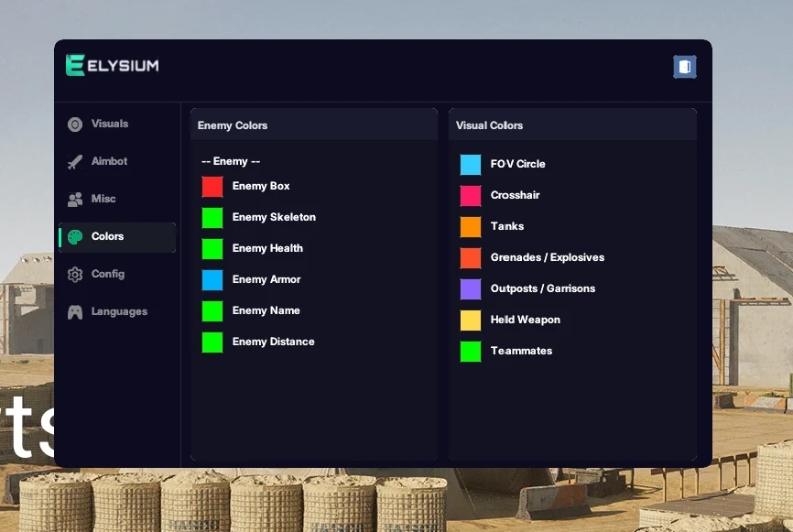Edit the Grenades / Explosives color swatch
This screenshot has height=532, width=793.
[x=471, y=258]
